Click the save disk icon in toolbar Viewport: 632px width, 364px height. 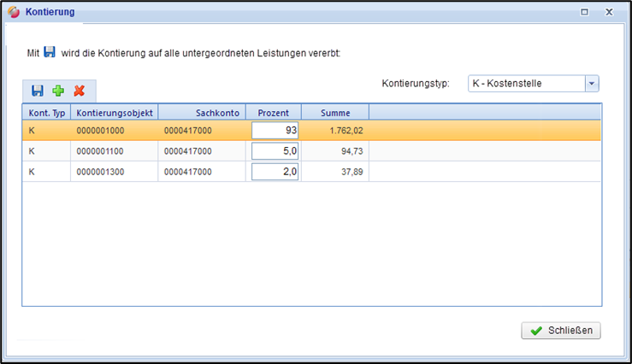click(x=38, y=91)
